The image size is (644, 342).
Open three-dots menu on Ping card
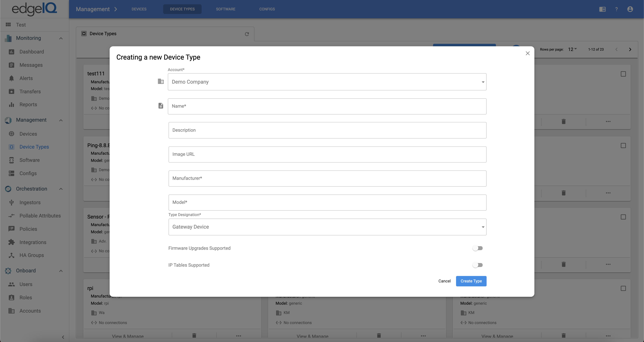[x=608, y=193]
